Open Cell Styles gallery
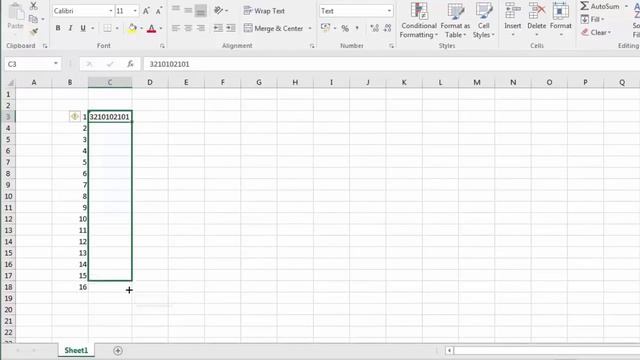Image resolution: width=640 pixels, height=360 pixels. 484,20
